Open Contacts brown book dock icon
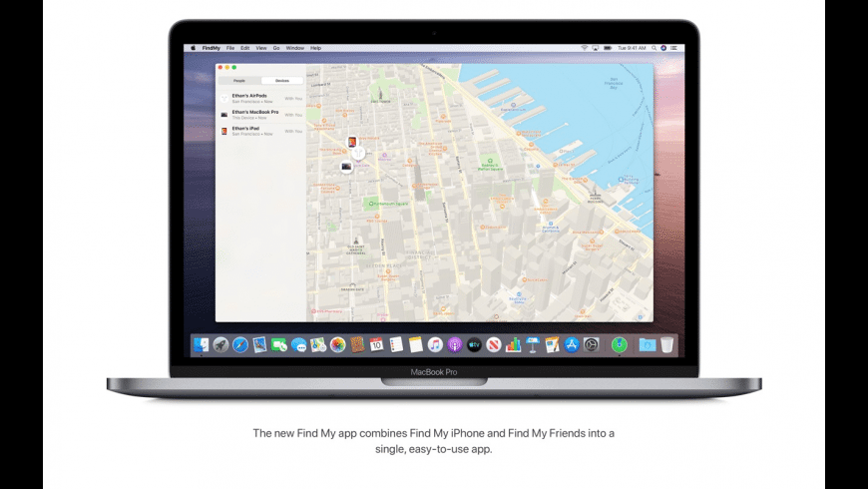This screenshot has height=489, width=868. (357, 345)
